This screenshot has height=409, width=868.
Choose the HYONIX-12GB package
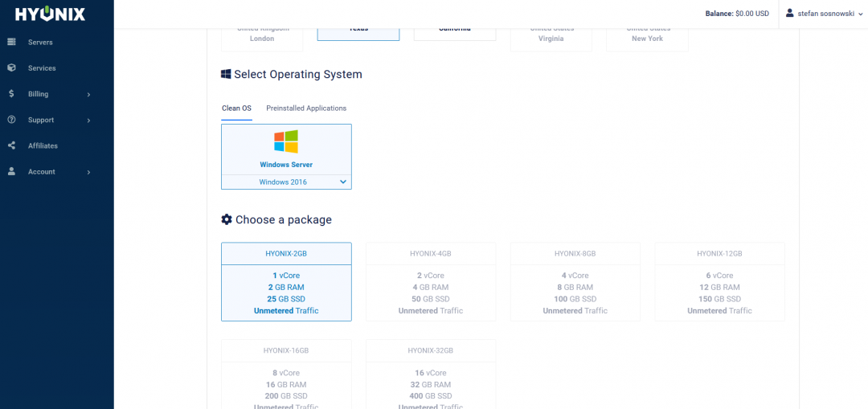[x=719, y=281]
